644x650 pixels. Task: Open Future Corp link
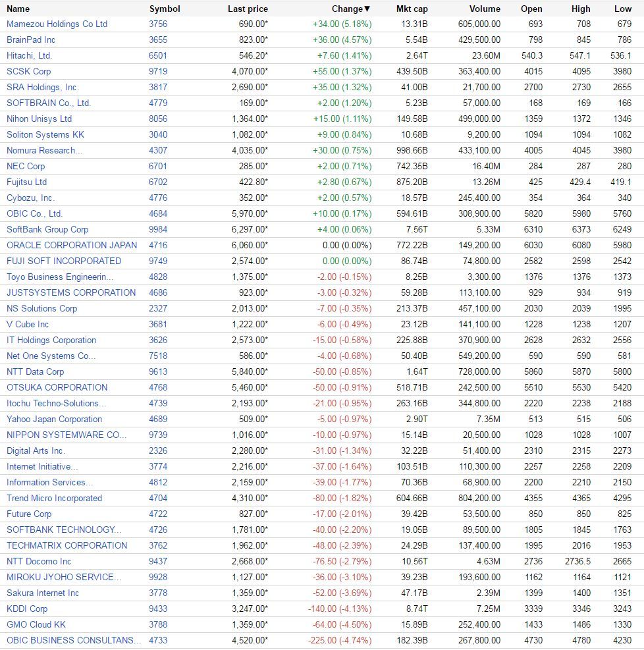click(x=29, y=514)
